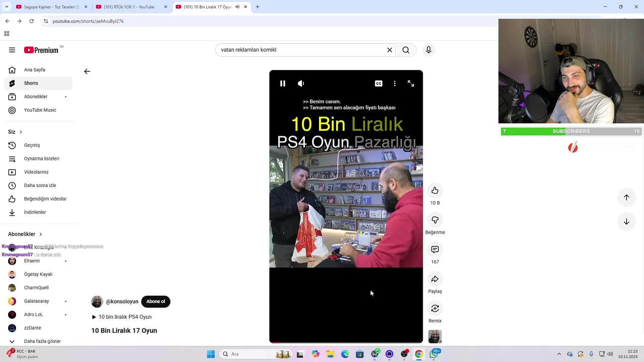
Task: Open İndirilenler downloads
Action: (x=38, y=212)
